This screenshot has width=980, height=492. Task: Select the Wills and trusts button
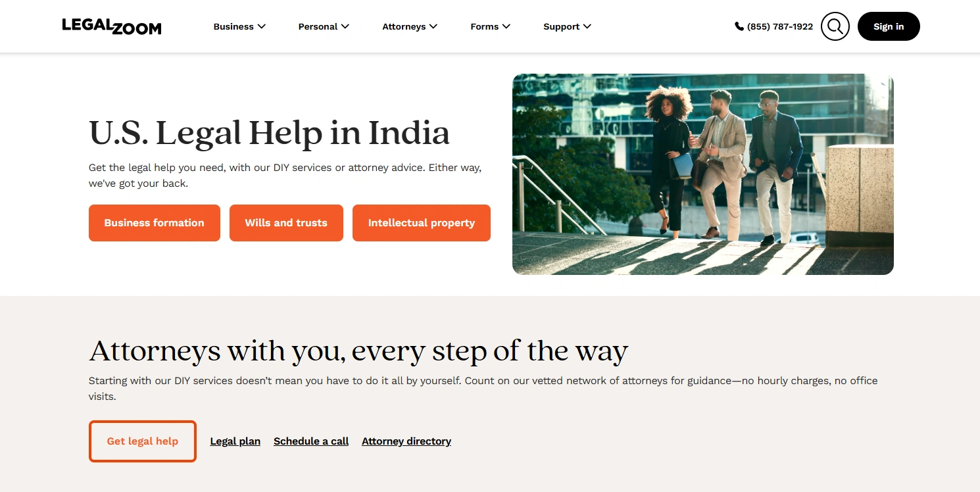coord(286,223)
